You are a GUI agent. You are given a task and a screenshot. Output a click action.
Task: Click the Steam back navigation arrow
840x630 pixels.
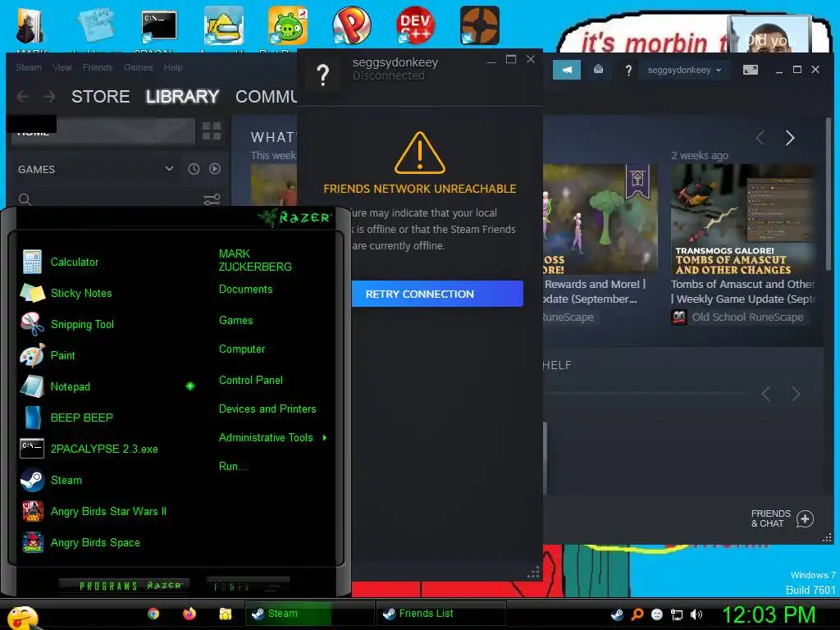click(x=22, y=97)
